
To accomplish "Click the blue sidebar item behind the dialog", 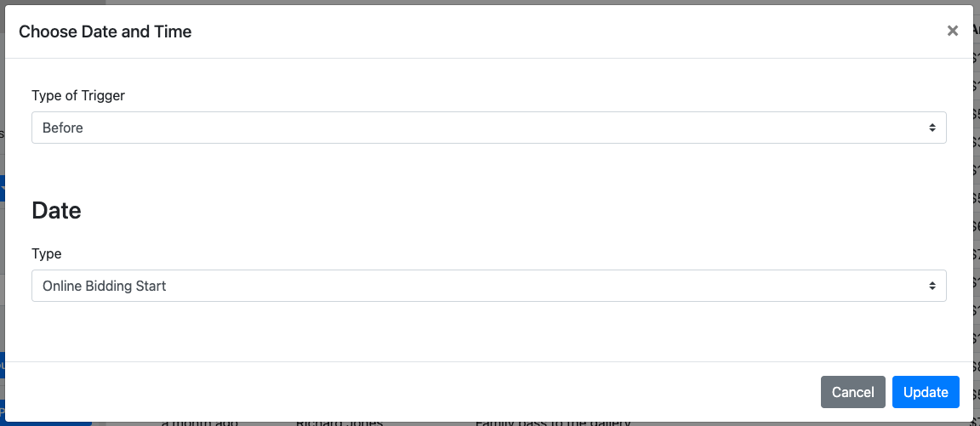I will click(3, 188).
